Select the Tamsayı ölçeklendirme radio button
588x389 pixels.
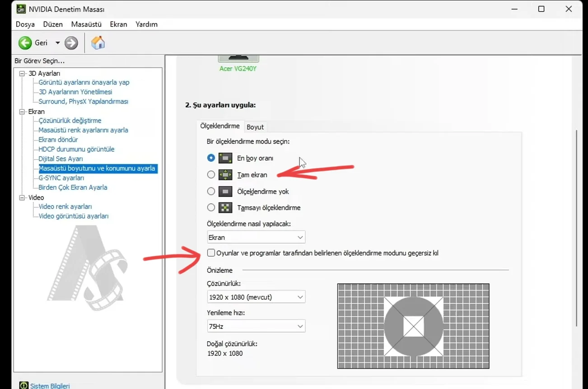211,208
